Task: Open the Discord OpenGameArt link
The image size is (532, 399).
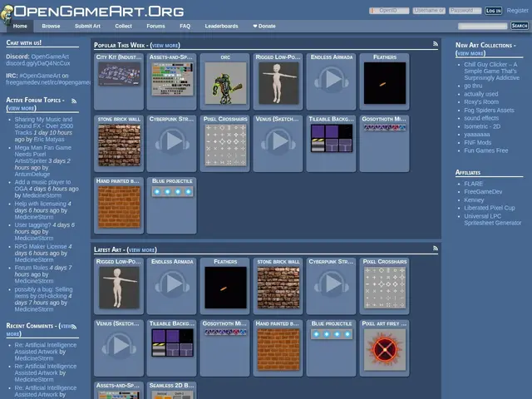Action: tap(50, 57)
